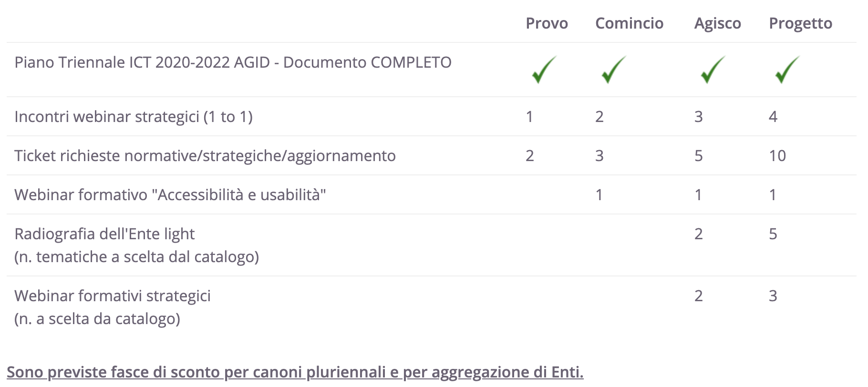Select the Provo column header
The height and width of the screenshot is (387, 868).
pyautogui.click(x=547, y=23)
